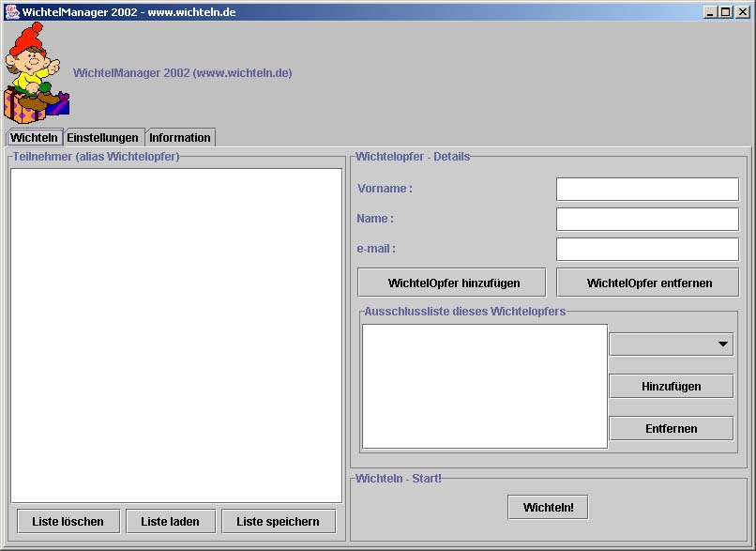Switch to the Wichteln tab
The image size is (756, 551).
click(x=34, y=137)
